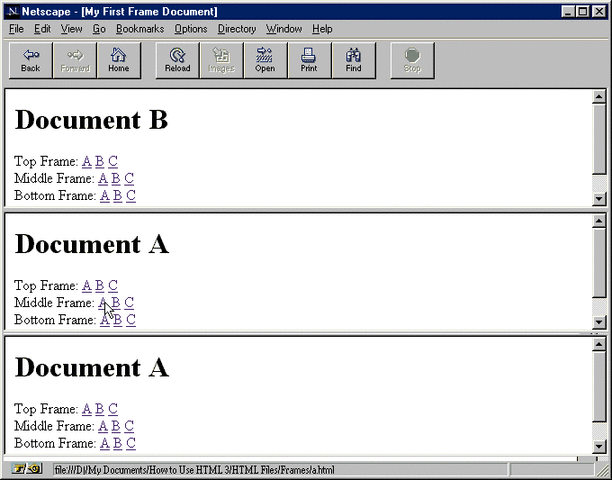The image size is (612, 480).
Task: Go back with the Back toolbar button
Action: 30,60
